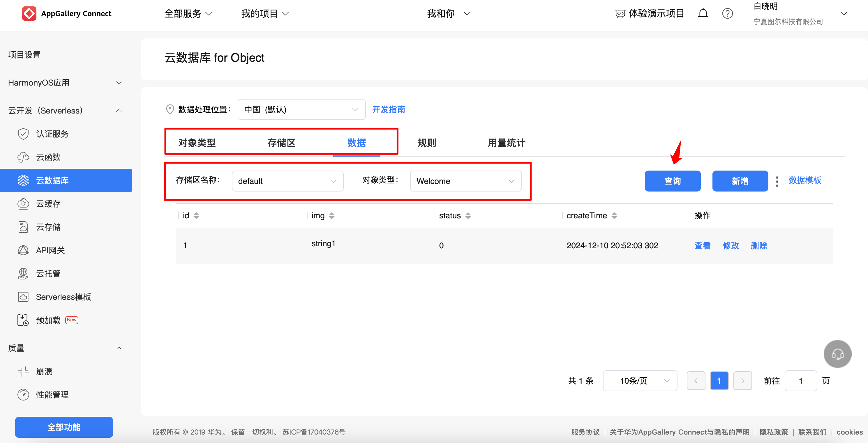Click the demo project presentation icon
This screenshot has width=868, height=443.
[620, 14]
